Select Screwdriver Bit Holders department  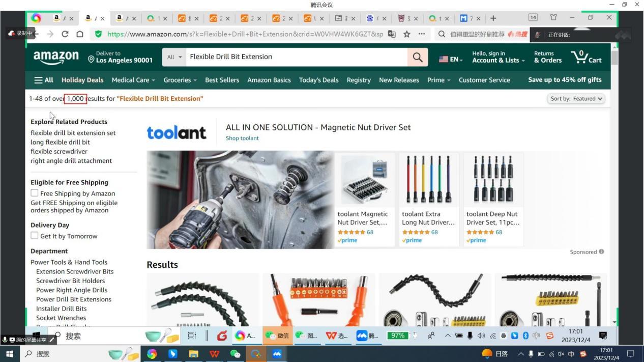pyautogui.click(x=70, y=281)
